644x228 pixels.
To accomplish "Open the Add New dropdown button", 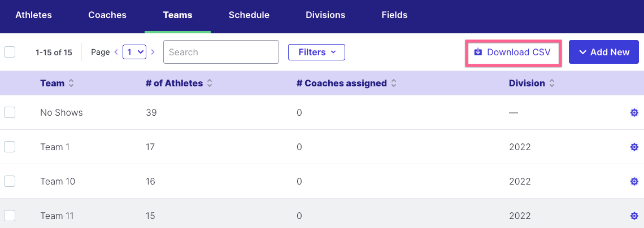I will [x=604, y=52].
